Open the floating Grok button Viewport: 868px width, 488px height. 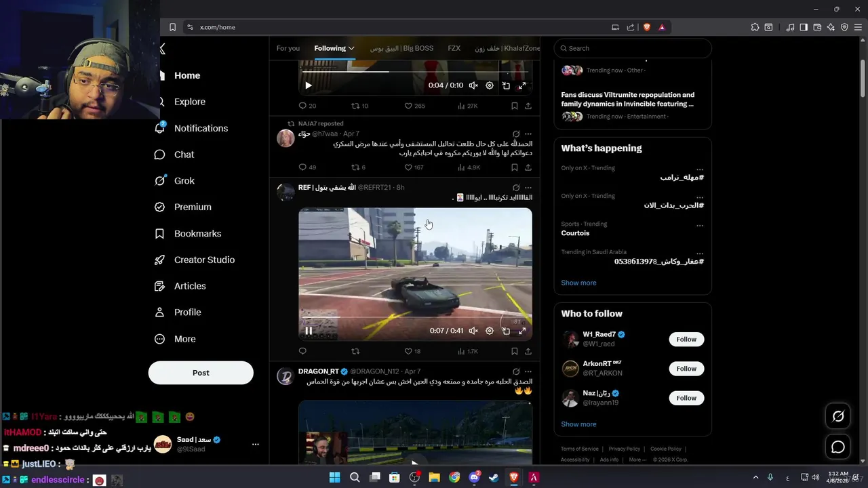(838, 417)
